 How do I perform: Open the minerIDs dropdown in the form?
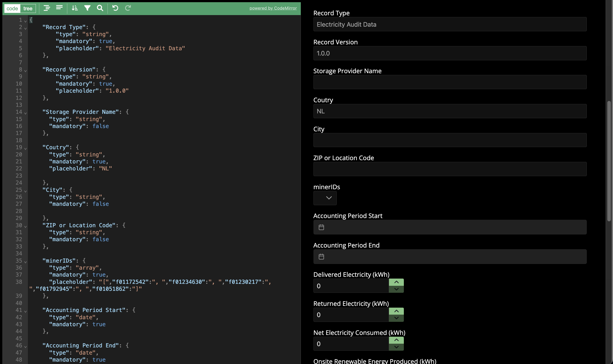coord(325,198)
